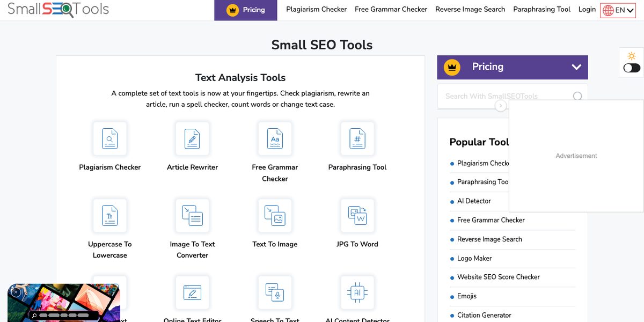Click the crown icon in header Pricing

232,10
